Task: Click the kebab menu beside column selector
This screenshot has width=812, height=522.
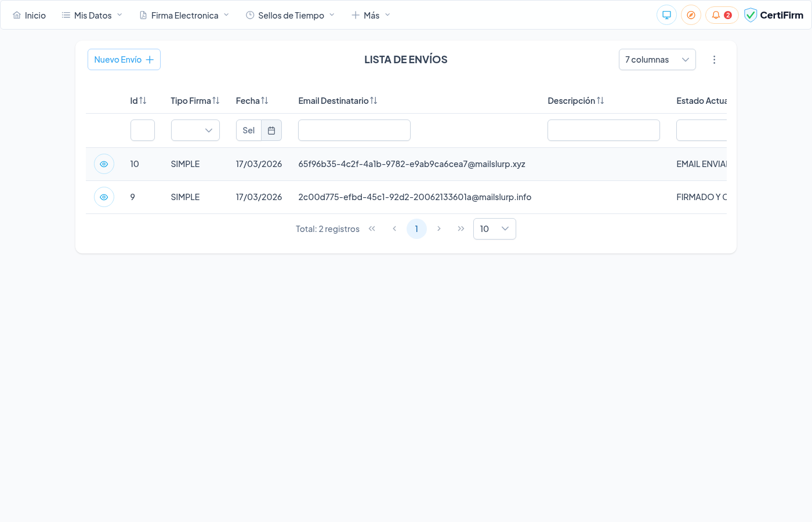Action: [714, 59]
